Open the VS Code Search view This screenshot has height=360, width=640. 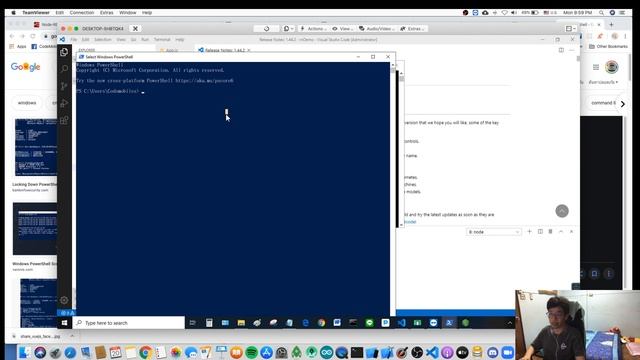click(64, 69)
